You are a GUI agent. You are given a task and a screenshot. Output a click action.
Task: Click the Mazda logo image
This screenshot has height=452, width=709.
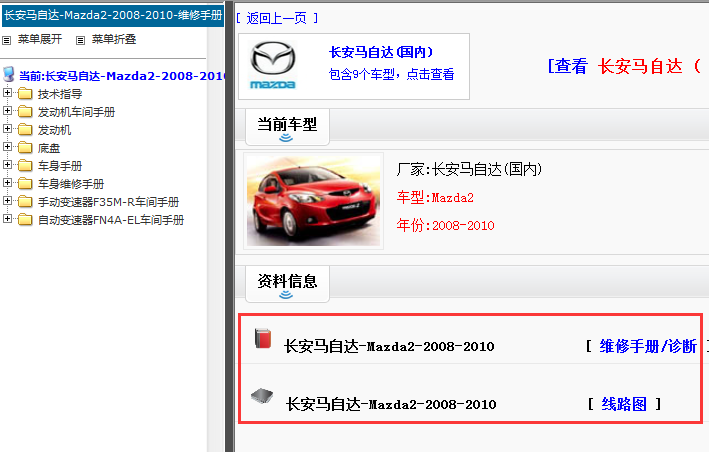pos(273,66)
